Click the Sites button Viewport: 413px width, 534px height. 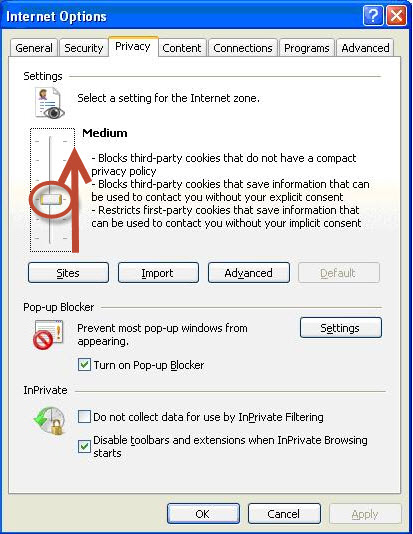click(x=68, y=272)
